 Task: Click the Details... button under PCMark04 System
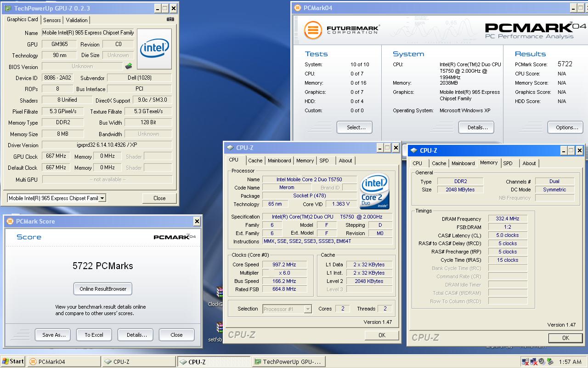pyautogui.click(x=477, y=127)
